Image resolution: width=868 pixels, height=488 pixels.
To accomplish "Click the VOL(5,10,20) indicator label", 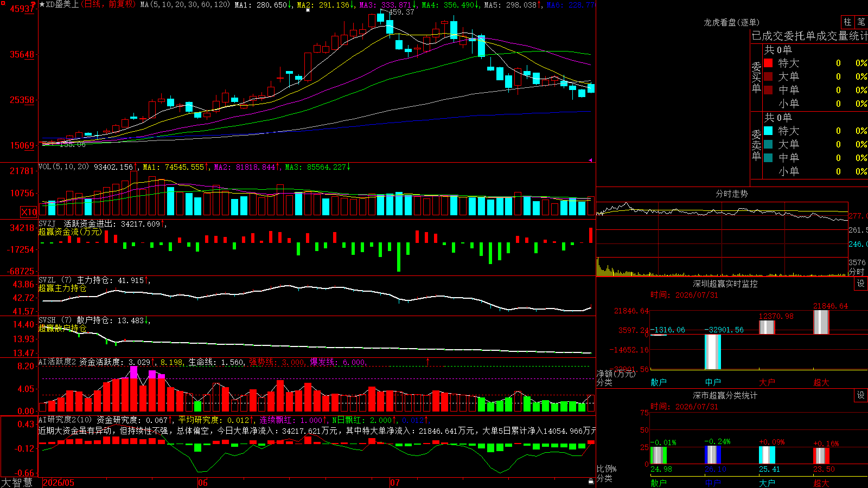I will click(64, 166).
